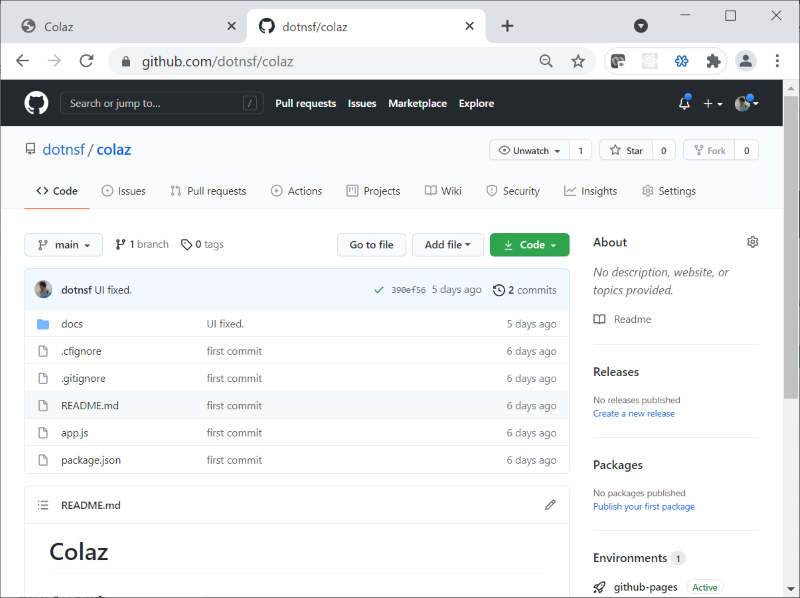Screen dimensions: 800x598
Task: Click the Search or jump to field
Action: point(162,103)
